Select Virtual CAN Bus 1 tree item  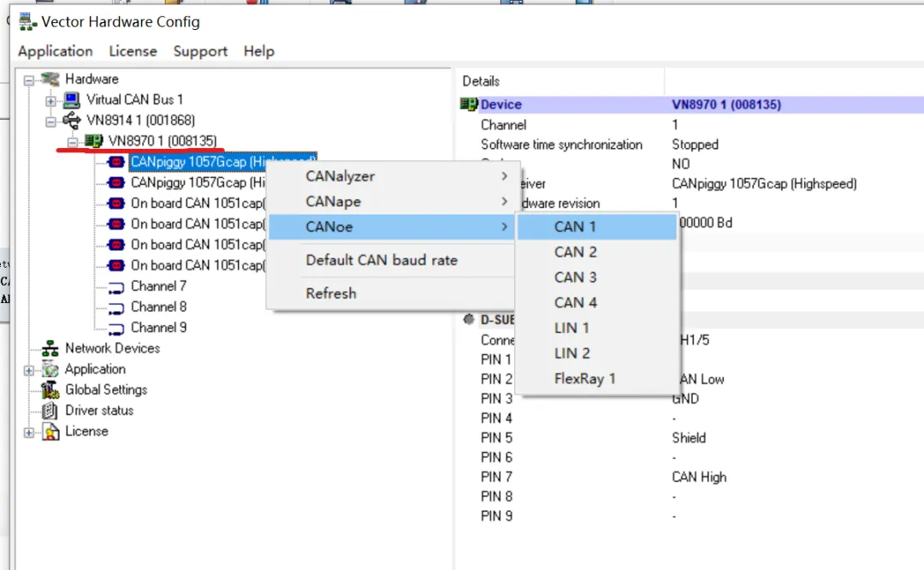[135, 99]
